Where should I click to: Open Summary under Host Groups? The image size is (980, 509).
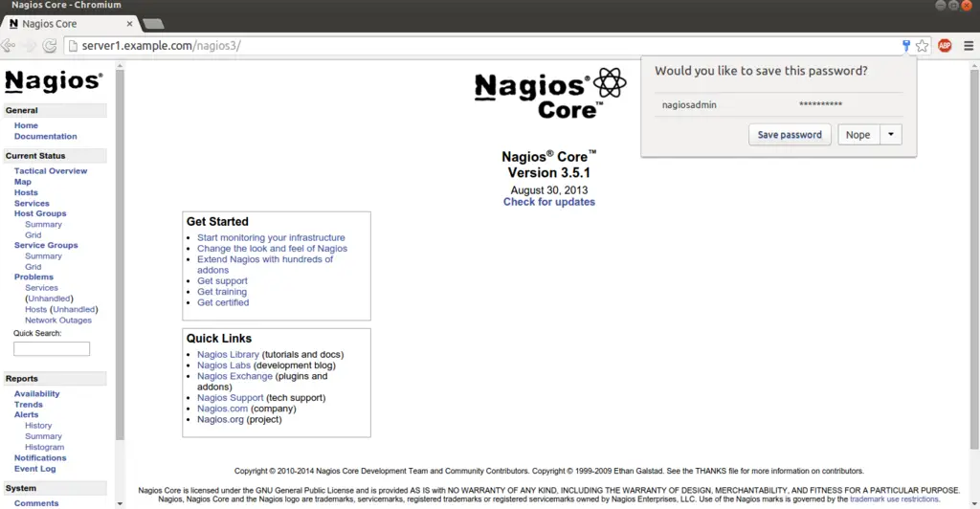point(43,224)
